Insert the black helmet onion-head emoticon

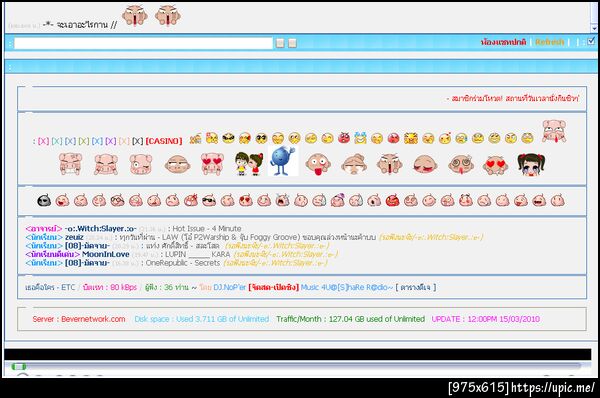click(x=44, y=200)
